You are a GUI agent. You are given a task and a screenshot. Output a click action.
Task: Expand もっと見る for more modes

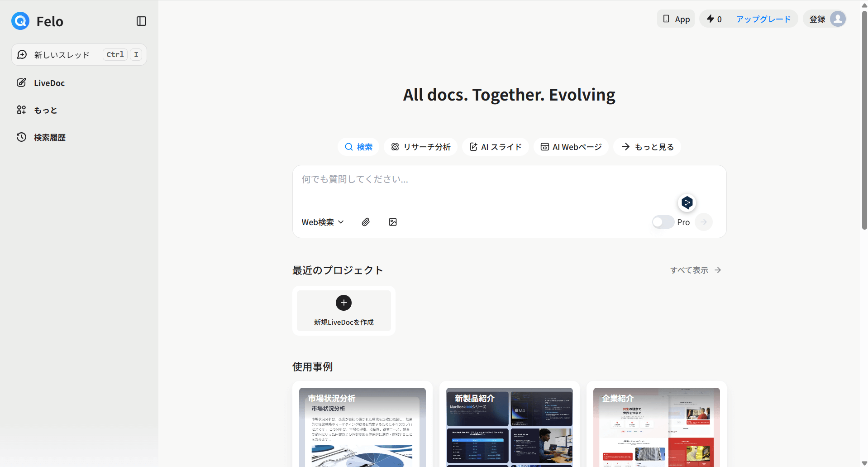click(x=647, y=147)
